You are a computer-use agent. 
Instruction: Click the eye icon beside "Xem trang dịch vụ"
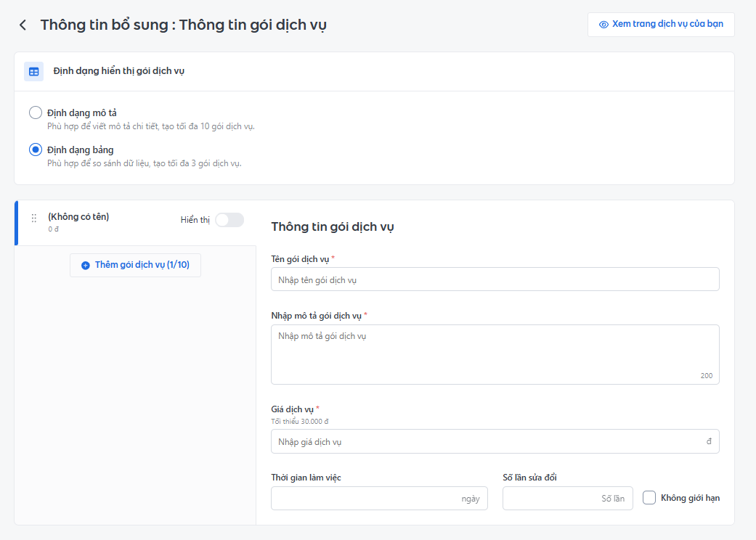(x=603, y=24)
